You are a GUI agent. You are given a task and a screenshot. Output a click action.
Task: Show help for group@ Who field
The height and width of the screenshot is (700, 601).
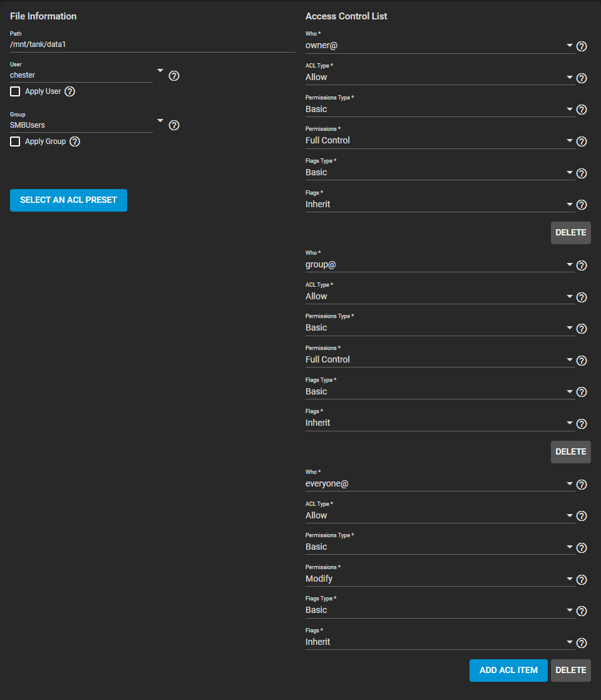pos(582,265)
